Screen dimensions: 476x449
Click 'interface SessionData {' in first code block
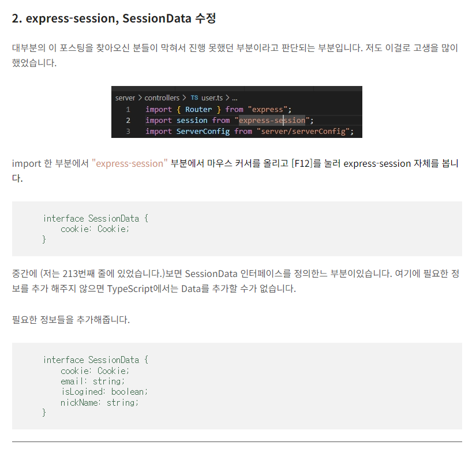[x=95, y=218]
